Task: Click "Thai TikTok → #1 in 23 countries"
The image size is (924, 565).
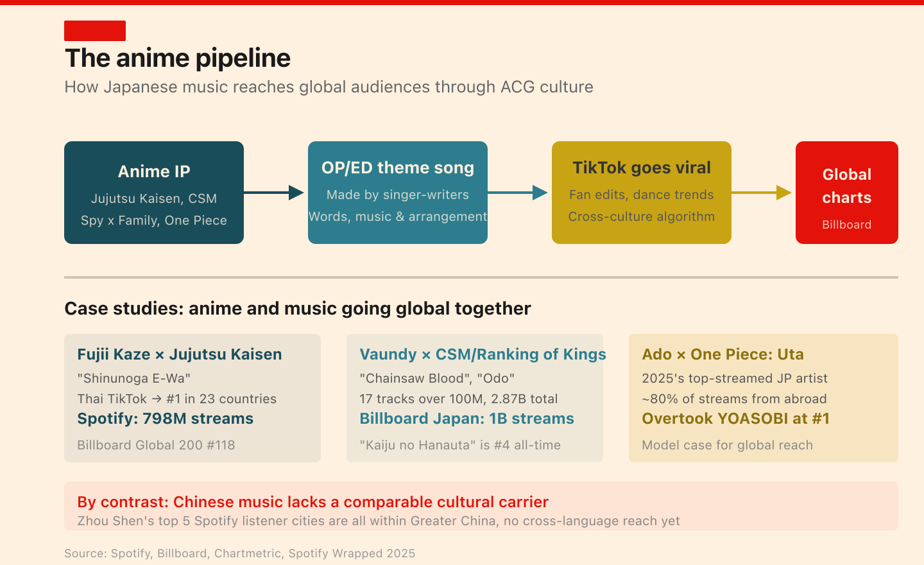Action: (x=177, y=399)
